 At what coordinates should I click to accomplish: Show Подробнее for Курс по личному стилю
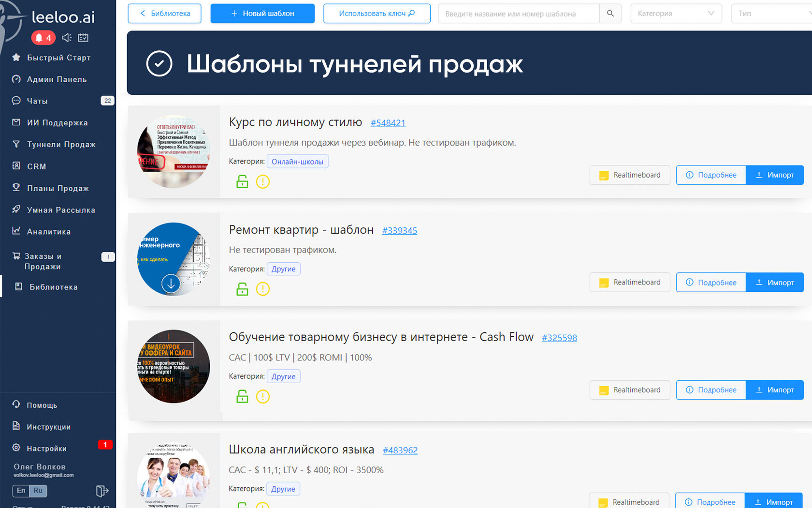(711, 175)
